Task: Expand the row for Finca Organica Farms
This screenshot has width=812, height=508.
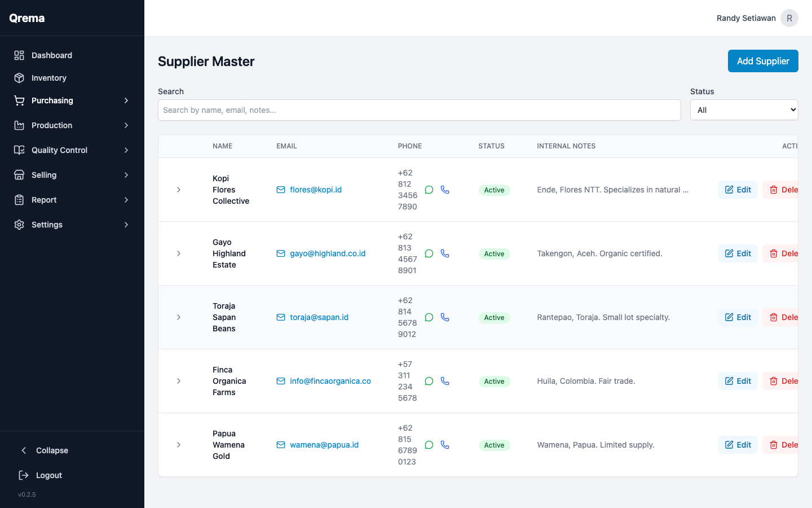Action: (x=179, y=381)
